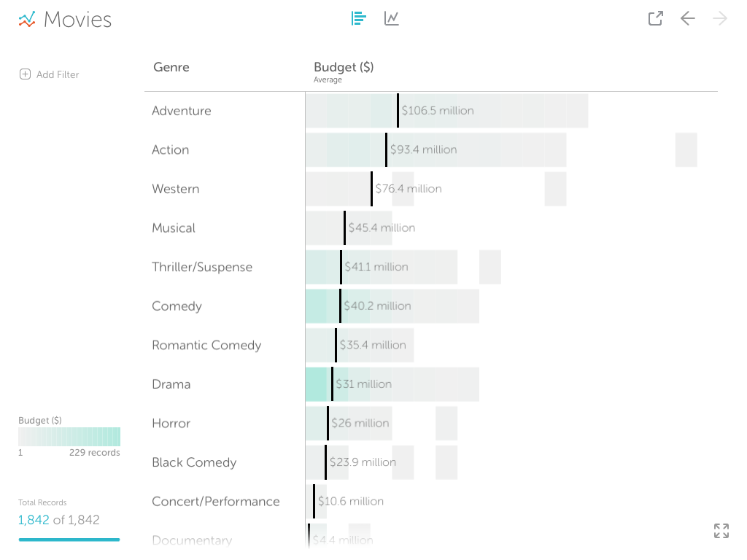The image size is (747, 560).
Task: Switch to bar chart view
Action: pyautogui.click(x=358, y=18)
